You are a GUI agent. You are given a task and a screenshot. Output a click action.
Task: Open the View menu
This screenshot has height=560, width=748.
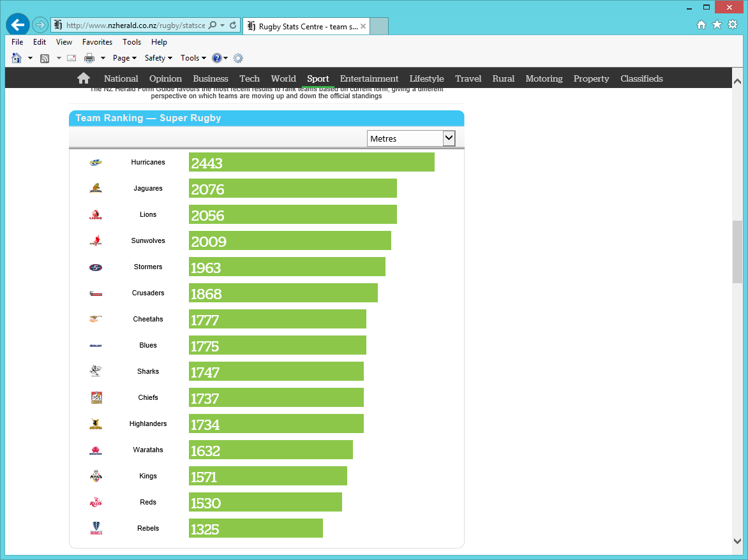pyautogui.click(x=64, y=42)
